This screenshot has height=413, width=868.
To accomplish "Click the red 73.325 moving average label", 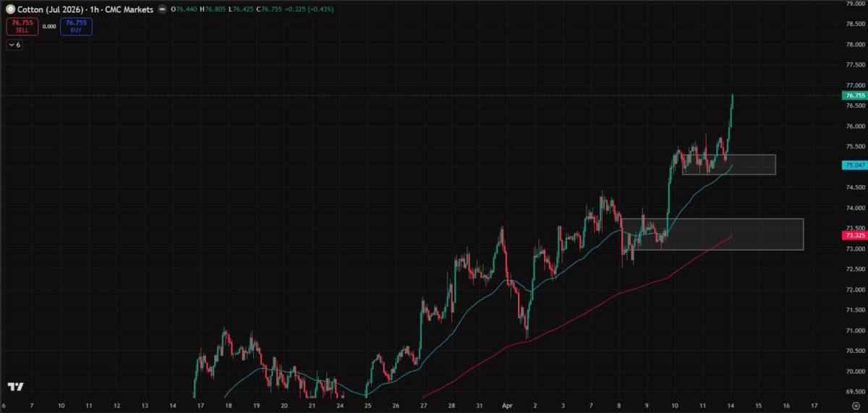I will point(854,236).
